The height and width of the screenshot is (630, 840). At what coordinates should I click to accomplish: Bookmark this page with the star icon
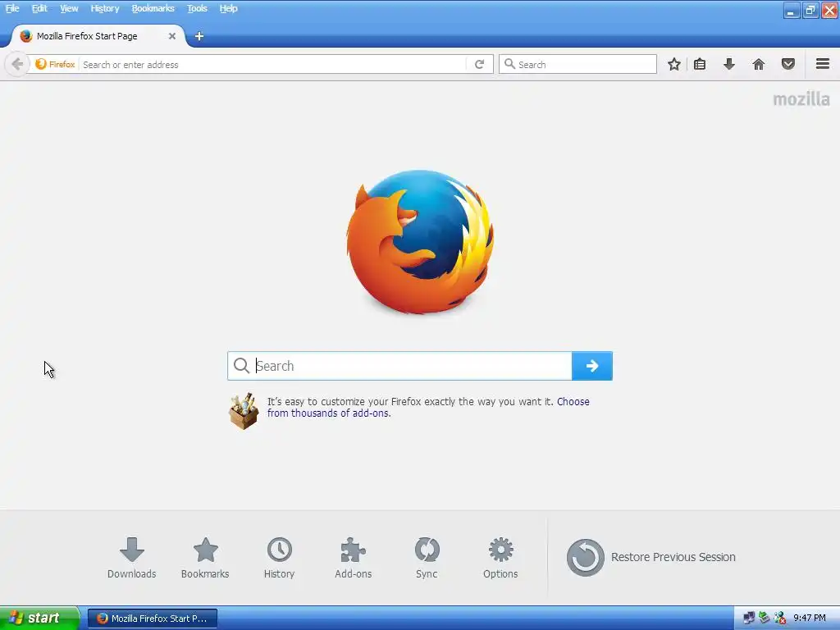pyautogui.click(x=674, y=64)
